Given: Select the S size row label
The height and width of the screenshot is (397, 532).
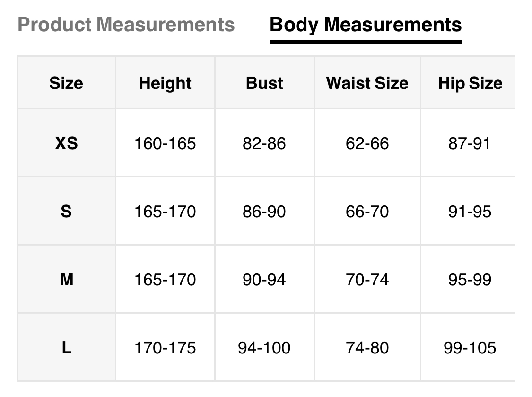Looking at the screenshot, I should click(x=66, y=211).
